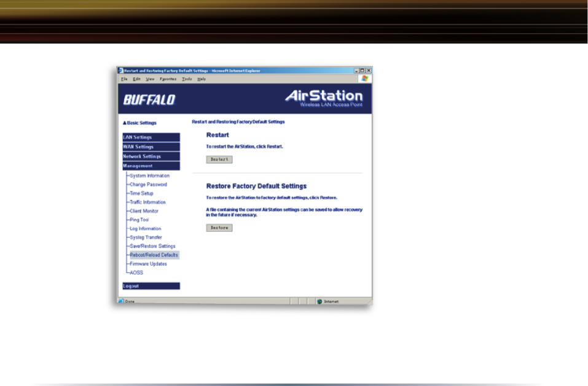This screenshot has height=386, width=588.
Task: Open the View menu
Action: (150, 79)
